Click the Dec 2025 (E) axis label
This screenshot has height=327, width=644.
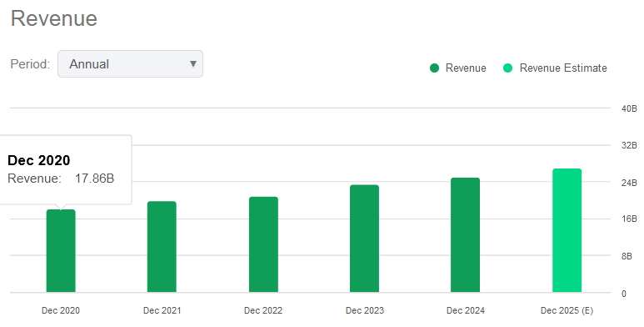pyautogui.click(x=567, y=310)
